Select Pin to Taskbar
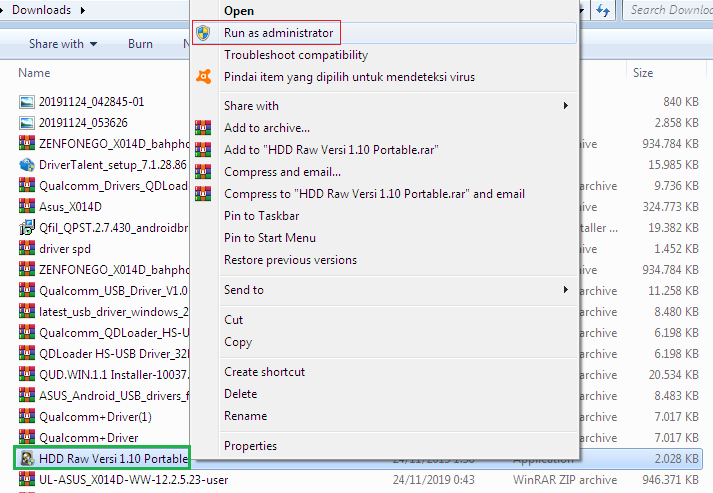This screenshot has width=713, height=493. point(261,216)
